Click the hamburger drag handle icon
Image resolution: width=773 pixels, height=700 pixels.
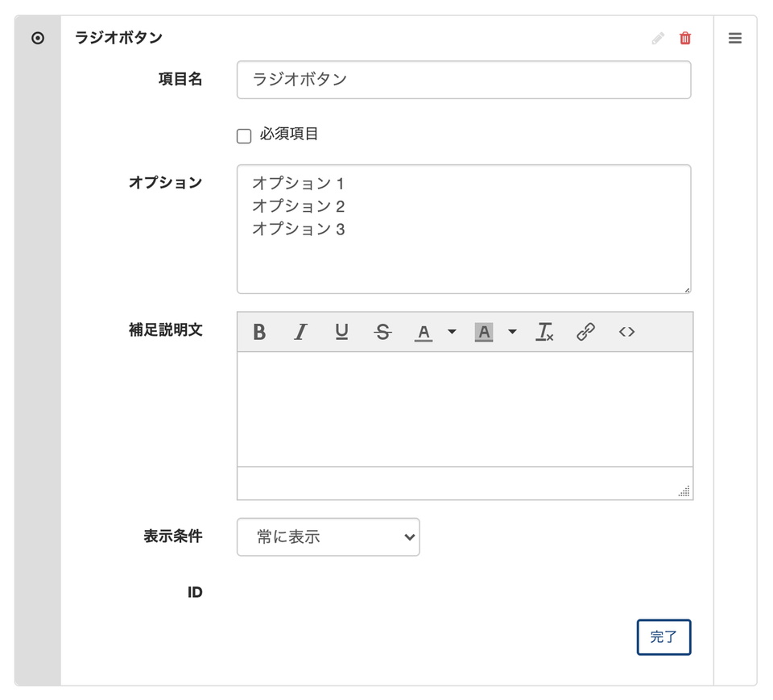tap(735, 38)
